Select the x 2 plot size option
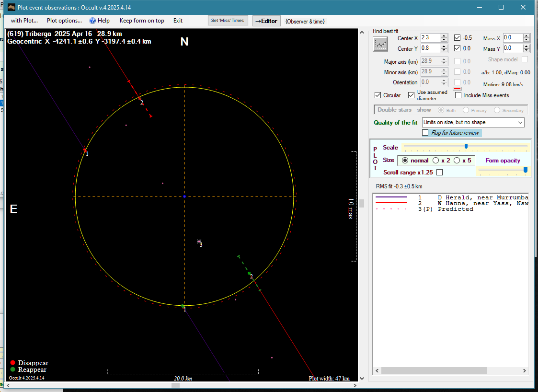The height and width of the screenshot is (392, 538). point(436,161)
